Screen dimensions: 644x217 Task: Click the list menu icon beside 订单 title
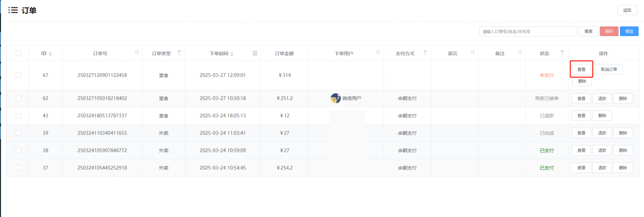click(13, 10)
